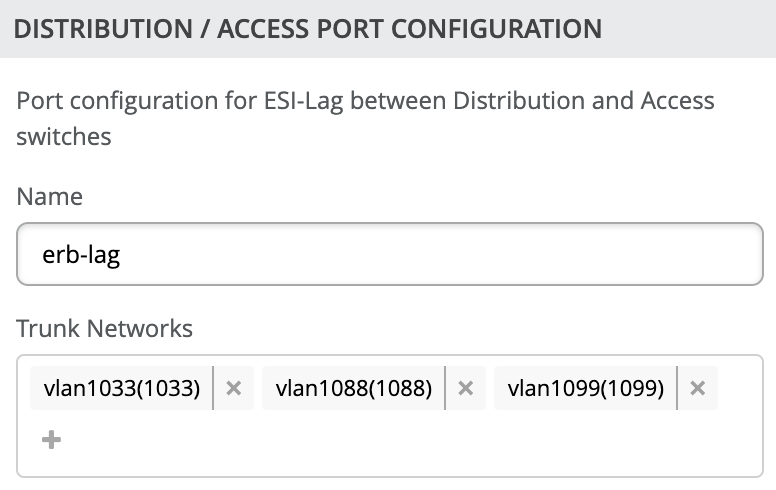Click the Name field containing erb-lag
This screenshot has width=776, height=490.
(389, 256)
